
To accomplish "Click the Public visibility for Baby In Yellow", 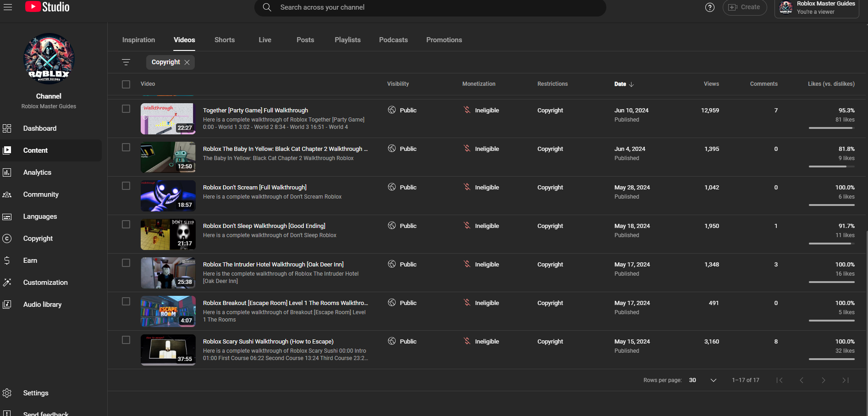I will pyautogui.click(x=402, y=149).
